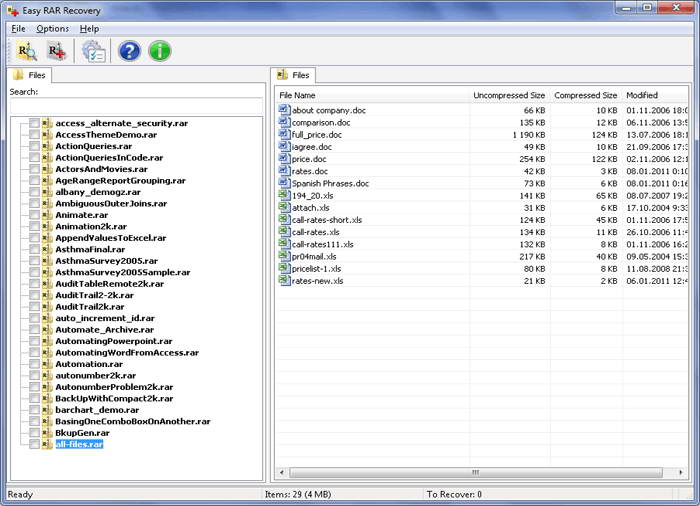
Task: Tick the checkbox for autonumber2k.rar
Action: pos(34,376)
